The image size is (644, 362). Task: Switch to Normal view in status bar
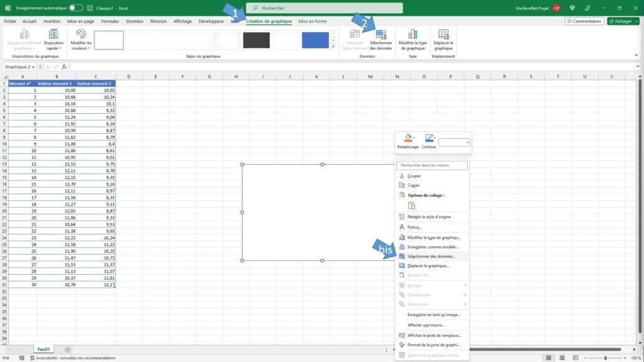point(548,358)
